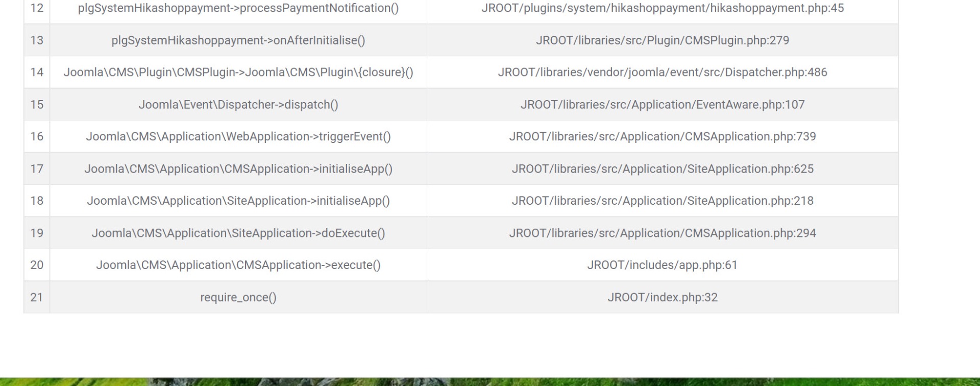Select the hikashoppayment.php:45 file path cell
980x386 pixels.
(662, 9)
